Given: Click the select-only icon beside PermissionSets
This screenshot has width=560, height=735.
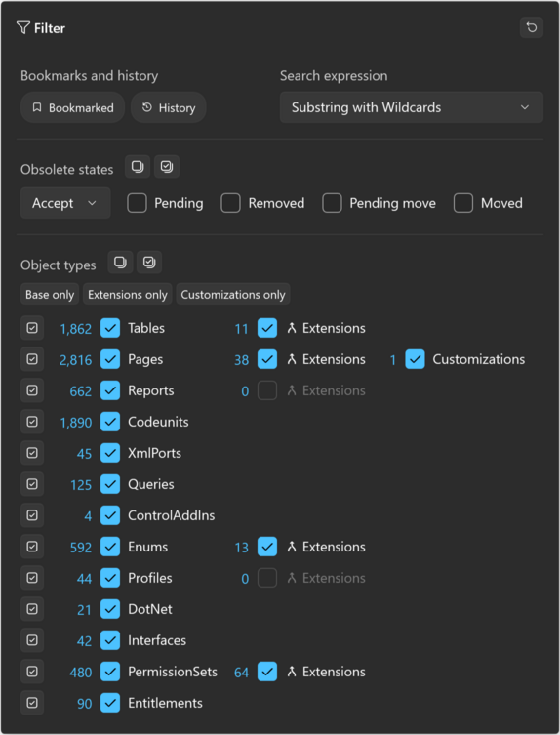Looking at the screenshot, I should click(32, 672).
